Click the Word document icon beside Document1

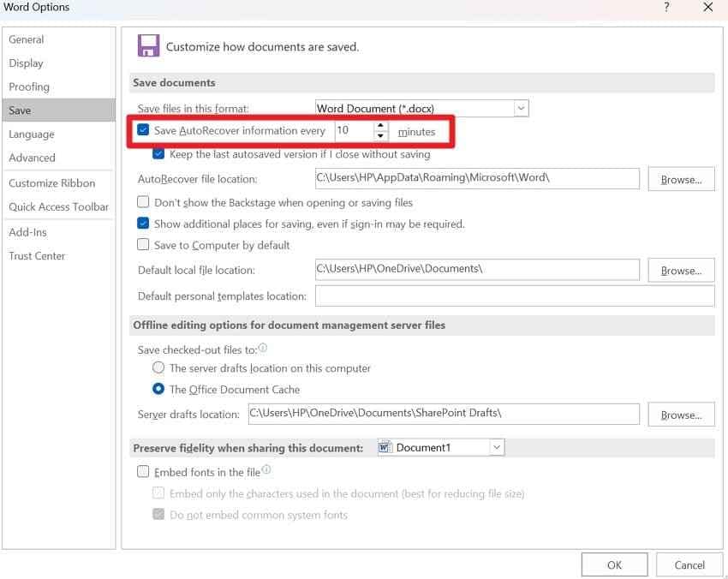pos(384,447)
